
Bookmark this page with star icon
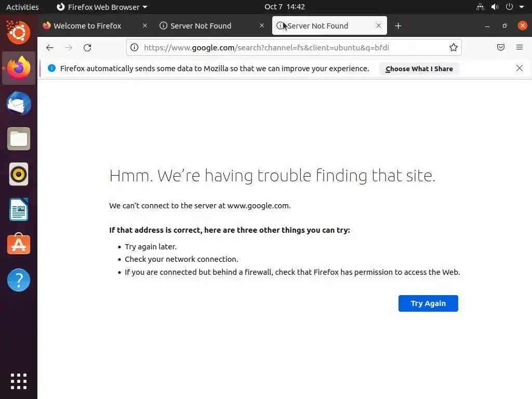click(x=453, y=47)
